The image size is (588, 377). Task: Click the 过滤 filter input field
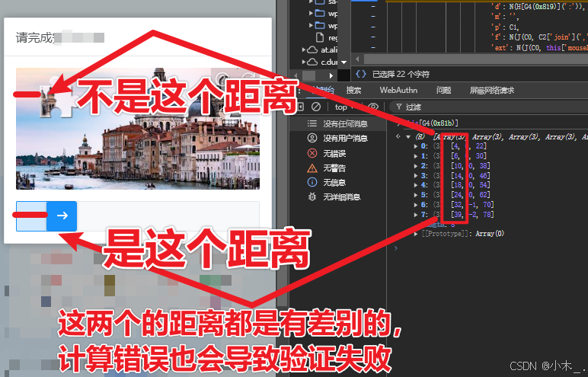click(x=487, y=107)
